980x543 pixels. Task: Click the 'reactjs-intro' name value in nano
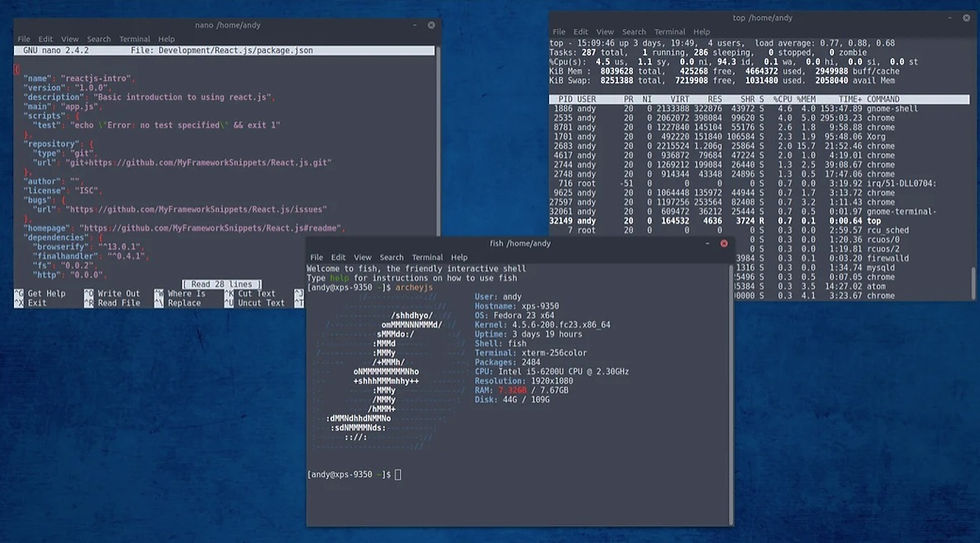(96, 78)
